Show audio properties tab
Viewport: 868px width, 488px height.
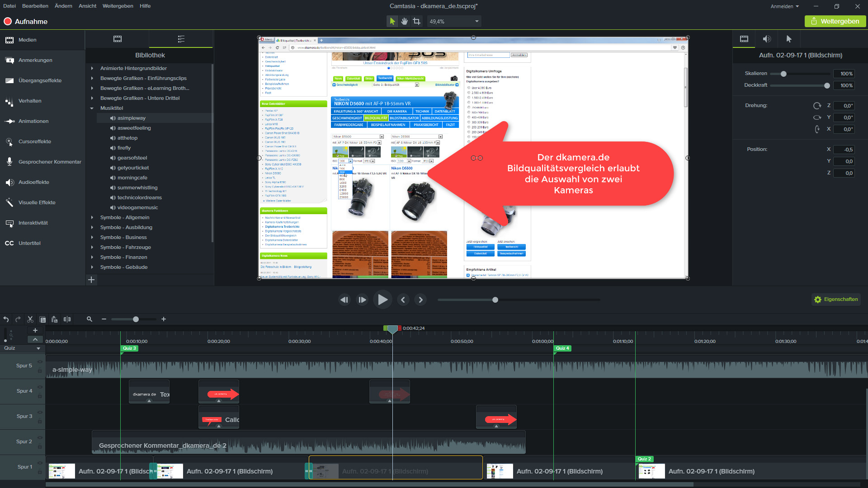767,39
